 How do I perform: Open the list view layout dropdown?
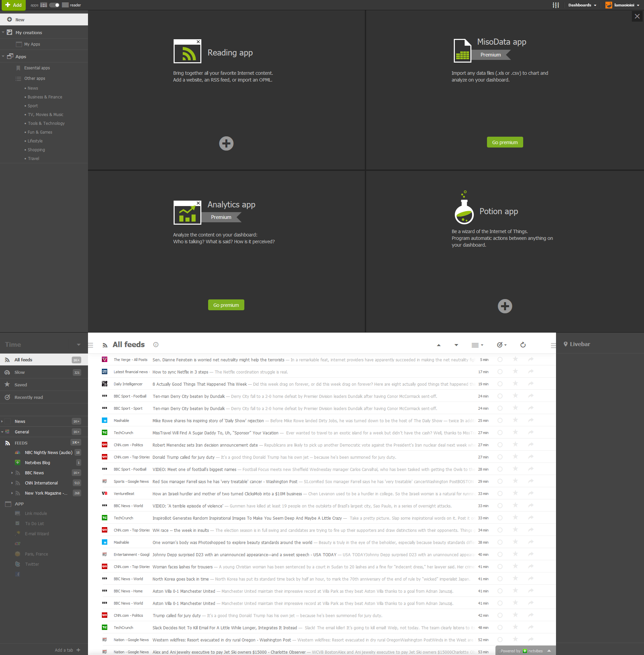pyautogui.click(x=477, y=345)
